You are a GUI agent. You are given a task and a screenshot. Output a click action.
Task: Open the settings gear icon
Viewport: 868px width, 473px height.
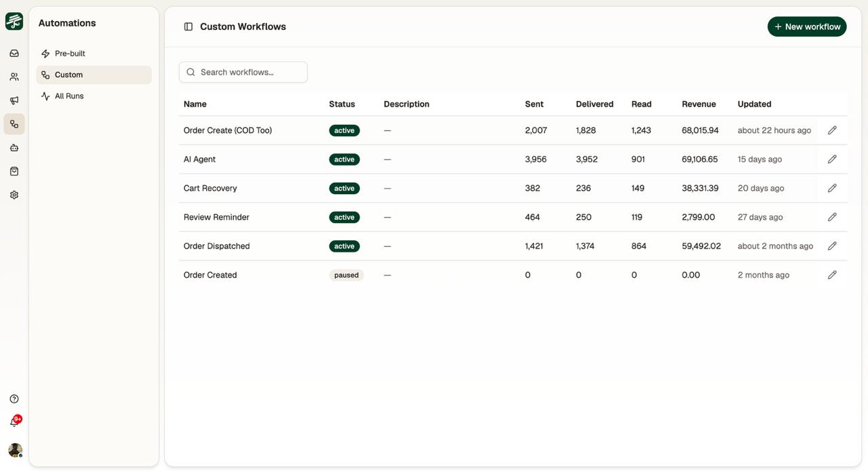coord(14,195)
